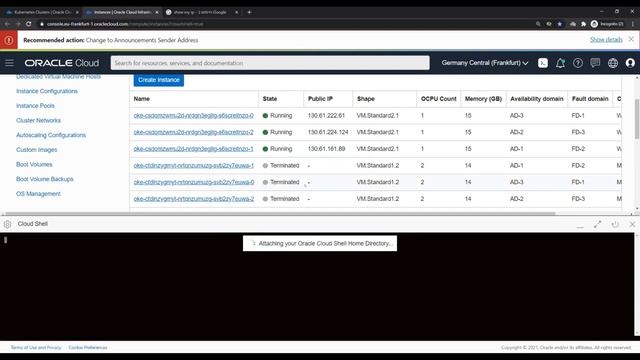Open the terminated instance in AD-2 FD-3
This screenshot has height=360, width=640.
coord(193,199)
